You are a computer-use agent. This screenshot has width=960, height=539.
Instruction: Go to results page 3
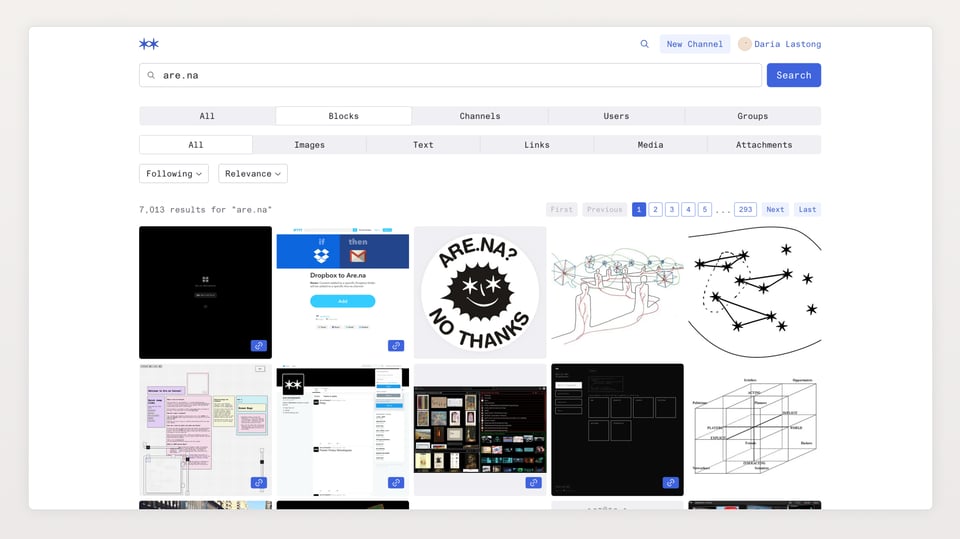672,209
